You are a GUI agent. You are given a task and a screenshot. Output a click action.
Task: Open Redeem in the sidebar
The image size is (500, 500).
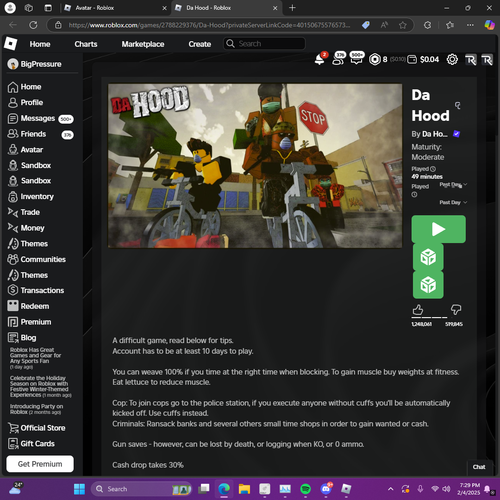[x=28, y=306]
